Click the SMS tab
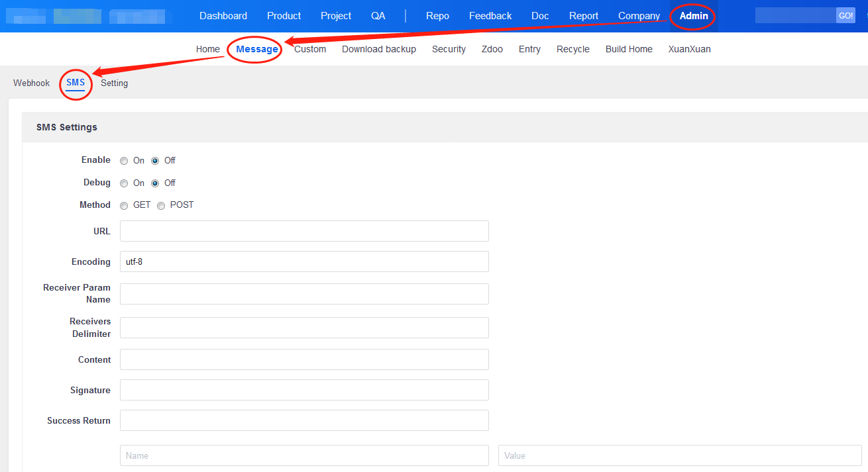868x472 pixels. (76, 83)
